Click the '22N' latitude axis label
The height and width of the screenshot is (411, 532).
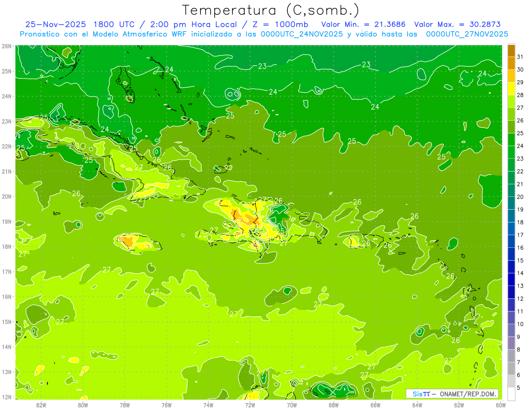pos(6,146)
